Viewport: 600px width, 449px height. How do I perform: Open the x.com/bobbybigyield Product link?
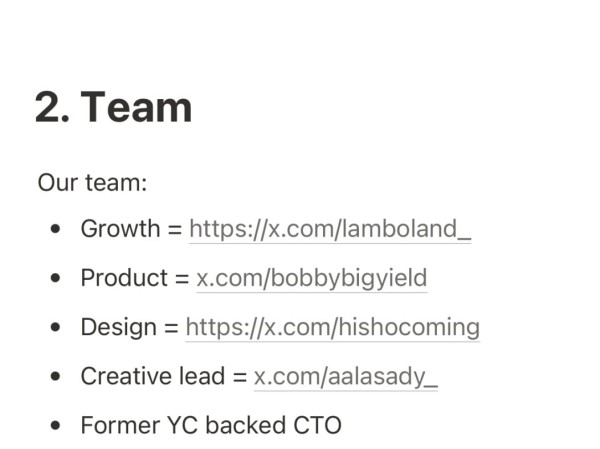[x=311, y=278]
